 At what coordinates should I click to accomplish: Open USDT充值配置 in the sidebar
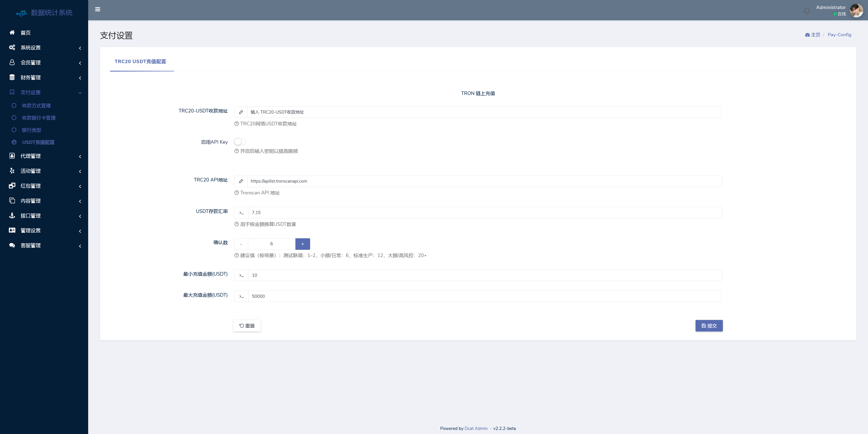pyautogui.click(x=38, y=142)
